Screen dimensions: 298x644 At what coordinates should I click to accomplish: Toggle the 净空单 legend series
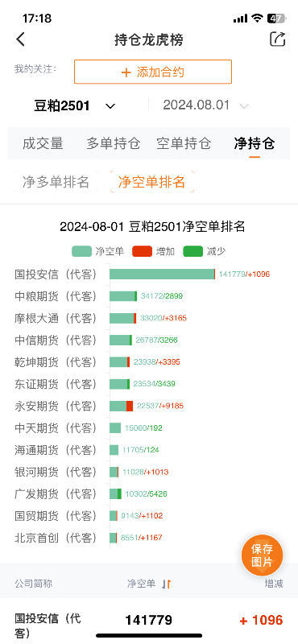tap(97, 251)
